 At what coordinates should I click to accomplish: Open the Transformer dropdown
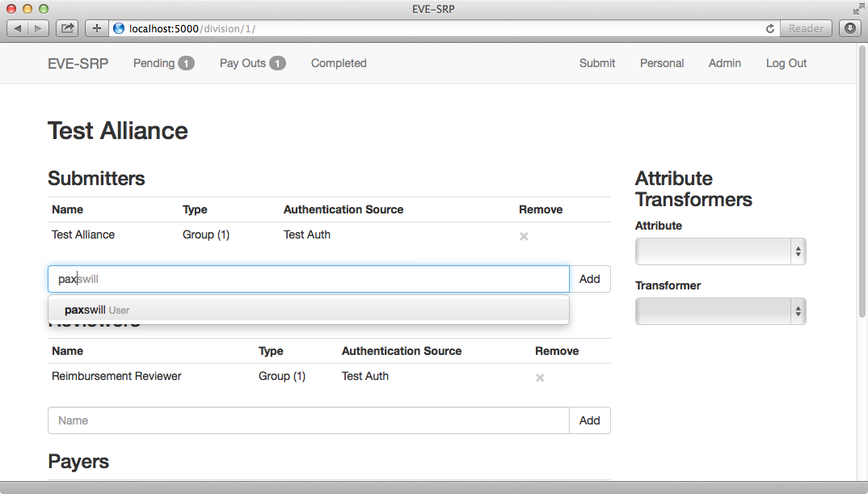click(720, 311)
